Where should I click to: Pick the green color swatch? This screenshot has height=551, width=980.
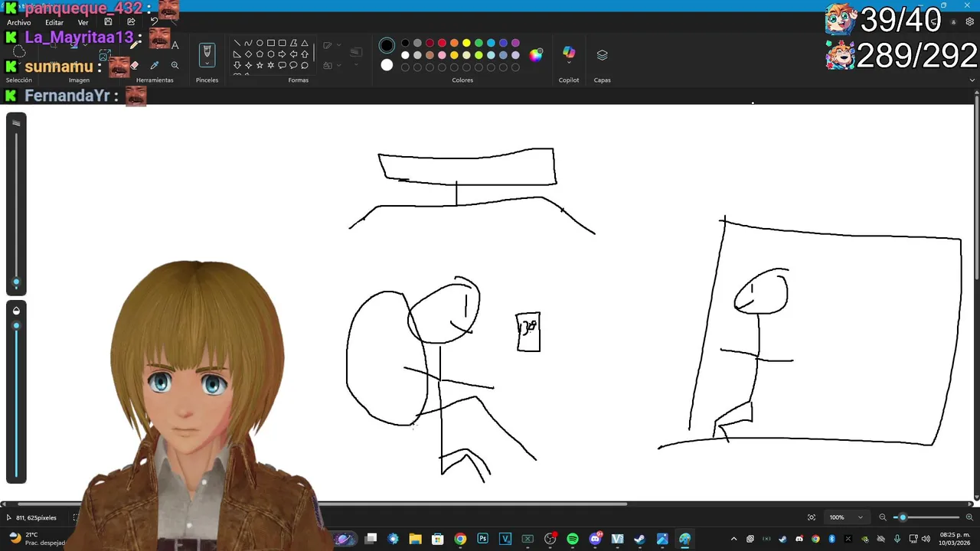(x=479, y=43)
